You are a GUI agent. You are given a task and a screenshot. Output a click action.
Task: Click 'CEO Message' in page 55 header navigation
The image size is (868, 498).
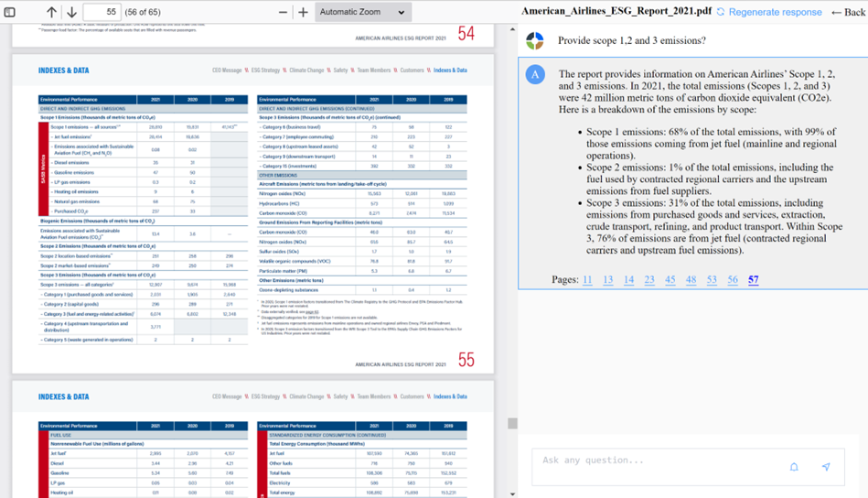(x=227, y=70)
